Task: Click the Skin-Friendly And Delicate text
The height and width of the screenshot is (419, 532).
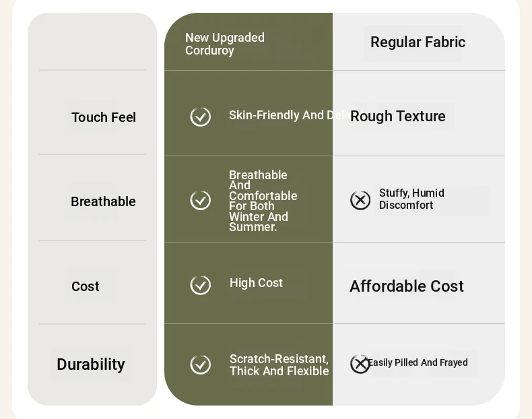Action: pos(290,115)
